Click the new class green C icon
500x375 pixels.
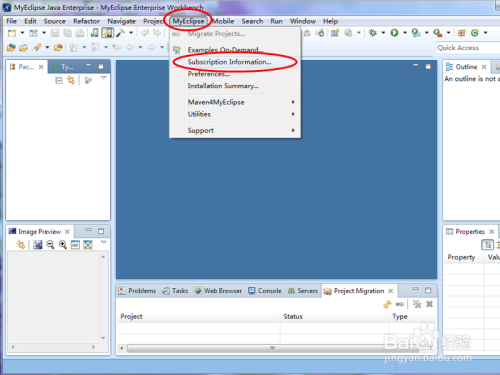(x=475, y=33)
